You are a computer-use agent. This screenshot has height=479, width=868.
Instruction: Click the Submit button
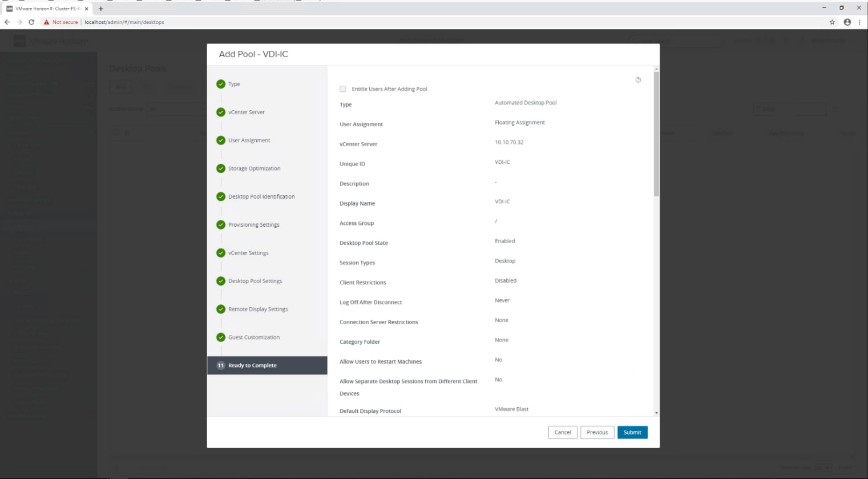(x=632, y=432)
